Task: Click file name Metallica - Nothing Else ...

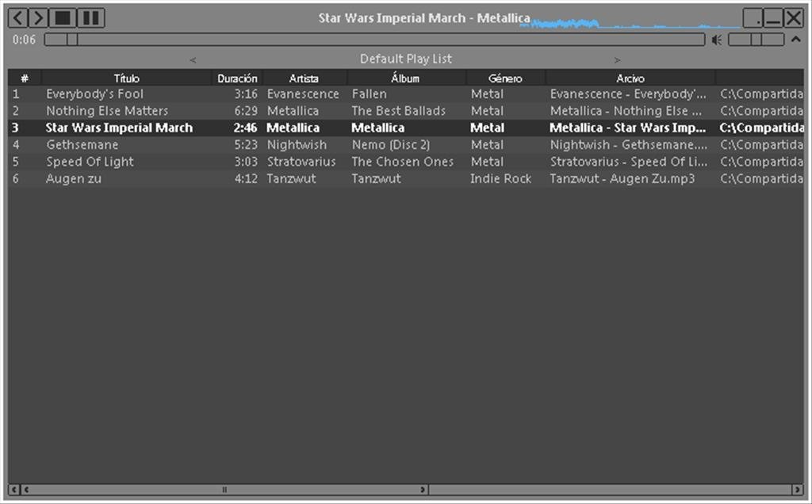Action: [626, 111]
